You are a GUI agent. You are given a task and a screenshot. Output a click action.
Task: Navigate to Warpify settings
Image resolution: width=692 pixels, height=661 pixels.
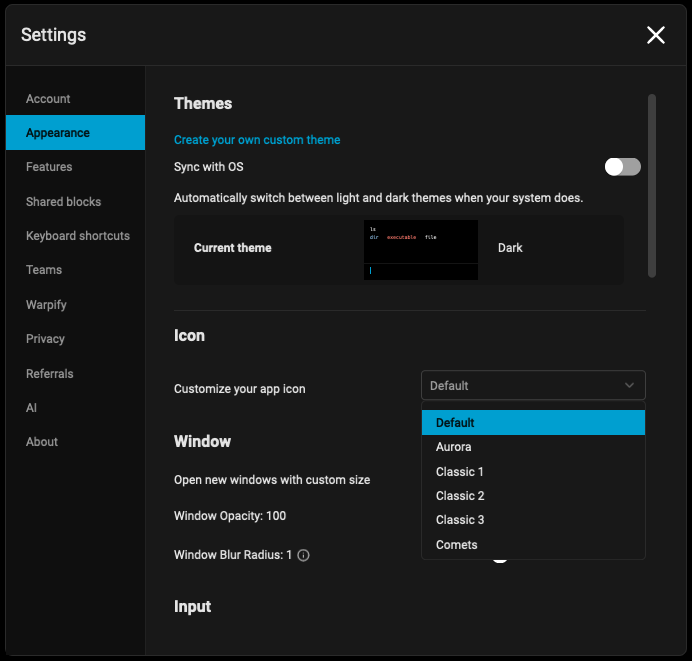tap(46, 305)
